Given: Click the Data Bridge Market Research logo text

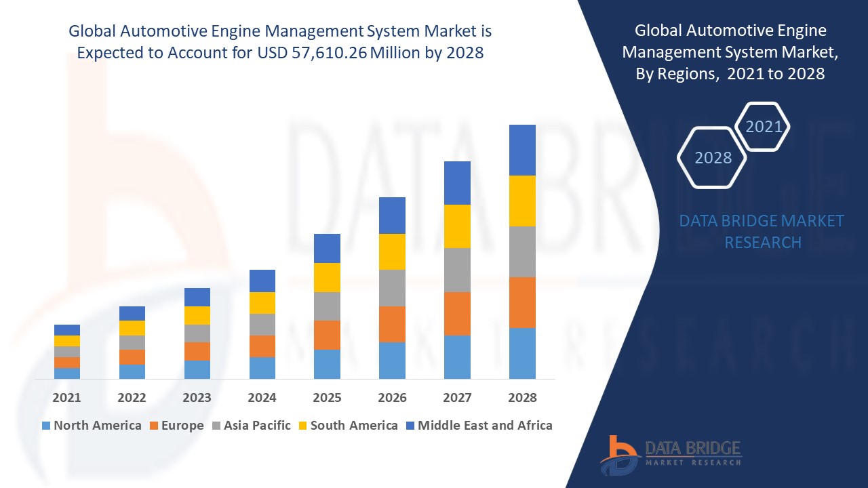Looking at the screenshot, I should [692, 453].
